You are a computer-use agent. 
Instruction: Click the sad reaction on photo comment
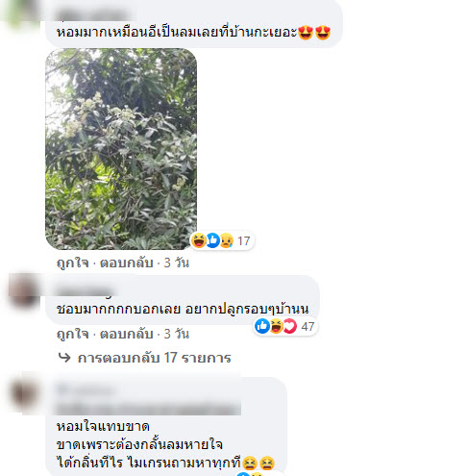click(x=227, y=240)
